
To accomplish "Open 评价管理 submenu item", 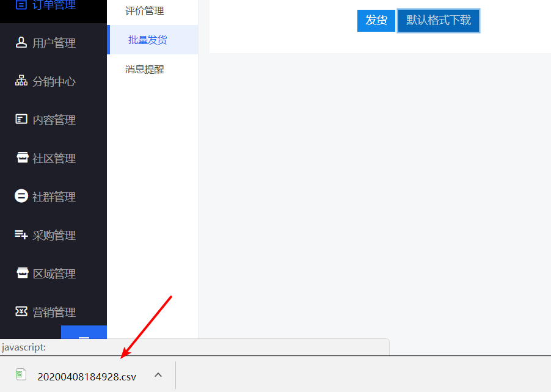I will click(144, 11).
